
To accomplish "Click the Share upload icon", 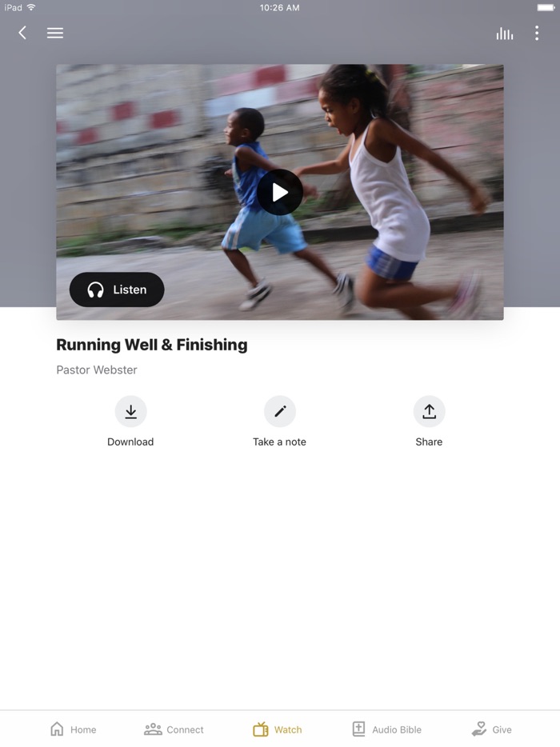I will (x=429, y=411).
